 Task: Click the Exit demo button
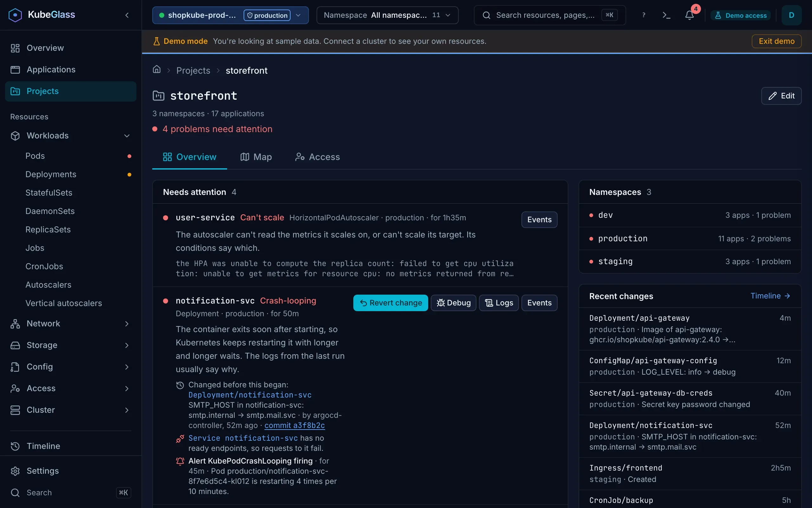776,41
